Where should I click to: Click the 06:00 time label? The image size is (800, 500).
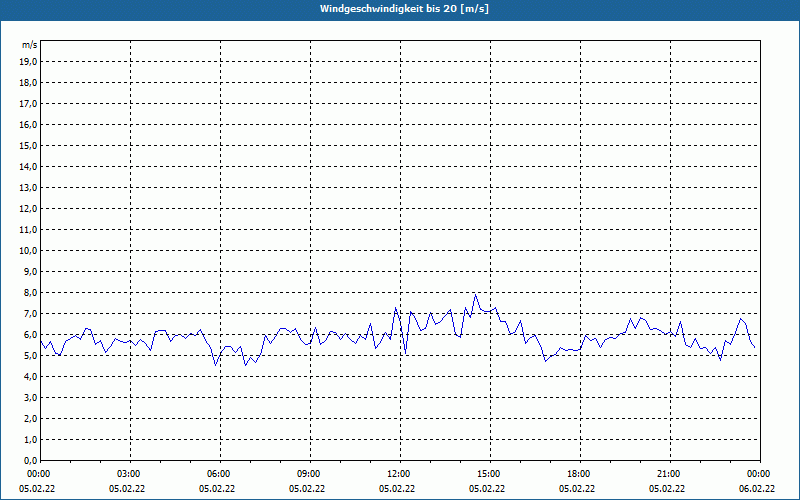point(218,474)
